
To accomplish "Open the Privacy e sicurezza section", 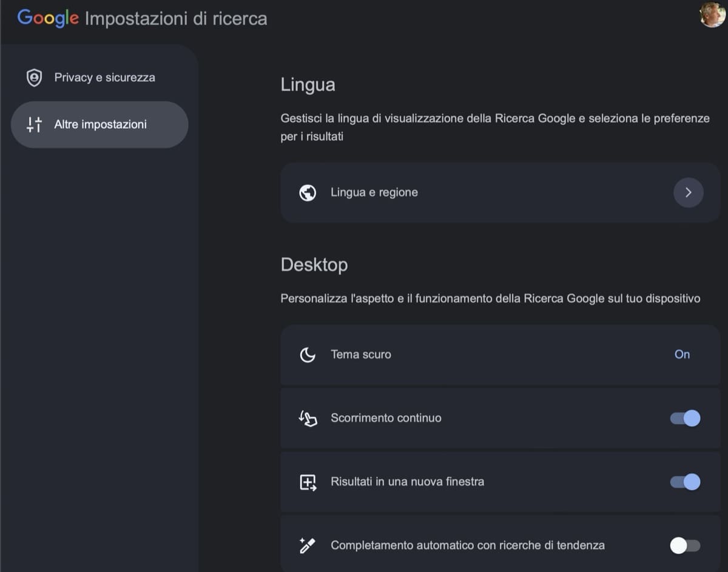I will [99, 78].
